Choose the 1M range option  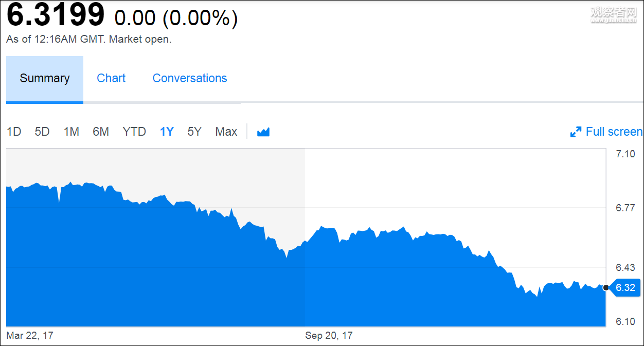pos(71,132)
